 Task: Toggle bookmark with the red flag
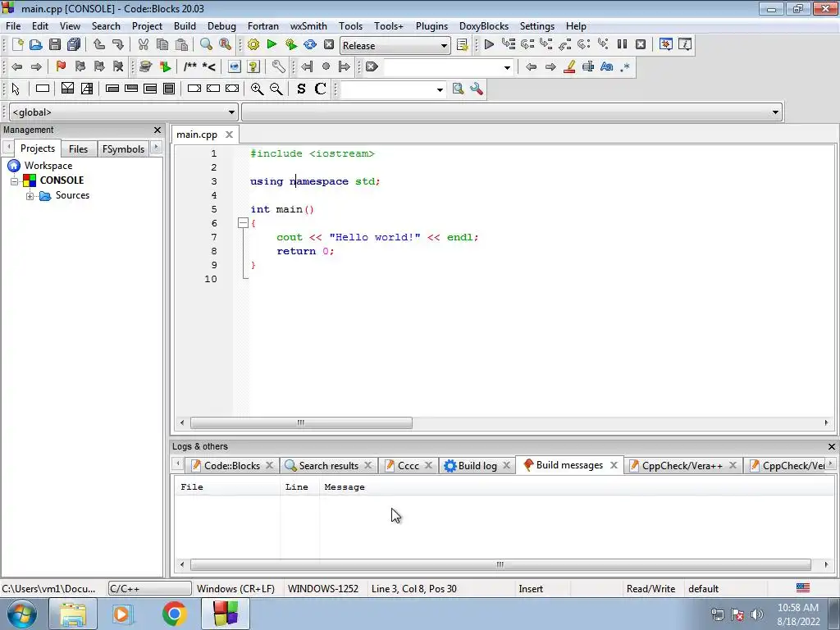(x=61, y=66)
